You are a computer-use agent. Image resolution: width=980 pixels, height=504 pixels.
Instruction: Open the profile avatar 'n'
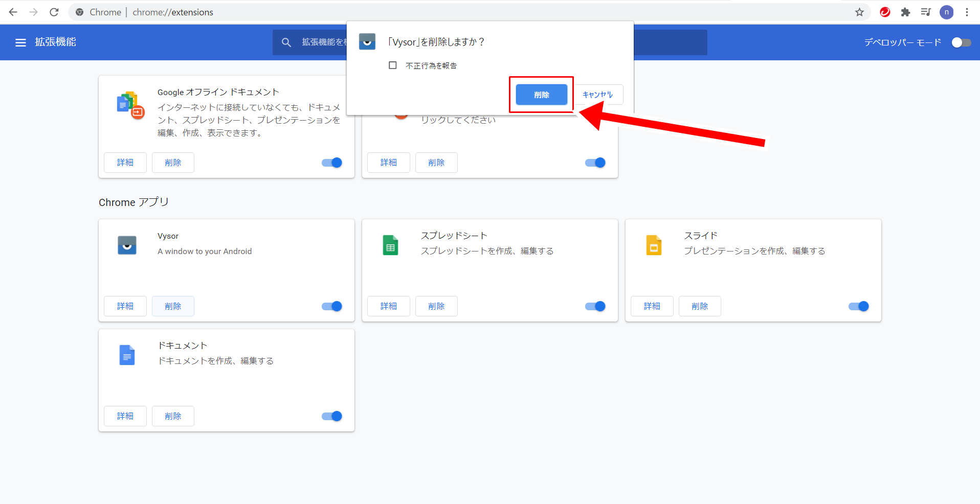click(946, 12)
